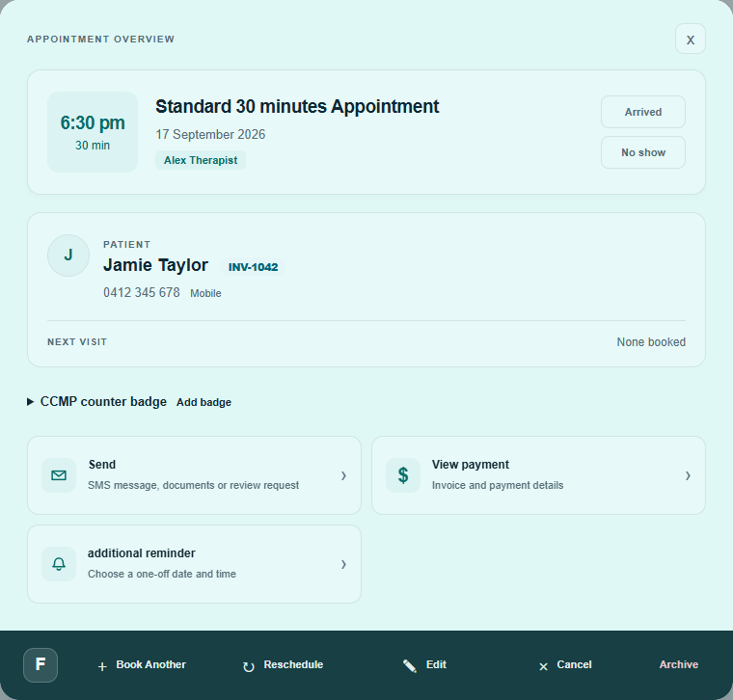Open View payment chevron arrow

tap(688, 475)
